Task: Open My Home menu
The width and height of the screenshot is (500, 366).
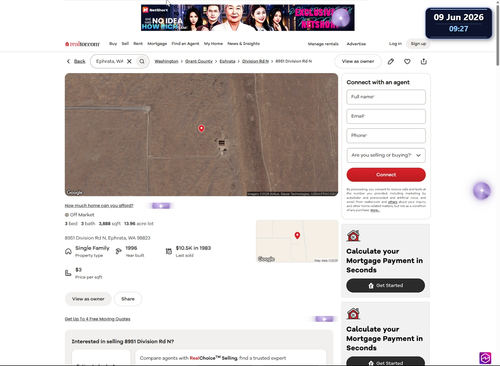Action: pos(213,44)
